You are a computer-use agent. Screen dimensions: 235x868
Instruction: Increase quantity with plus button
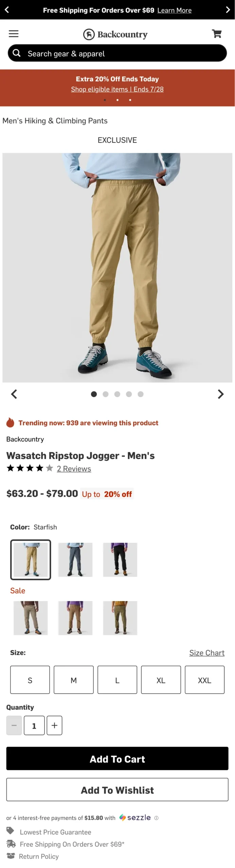click(x=54, y=725)
